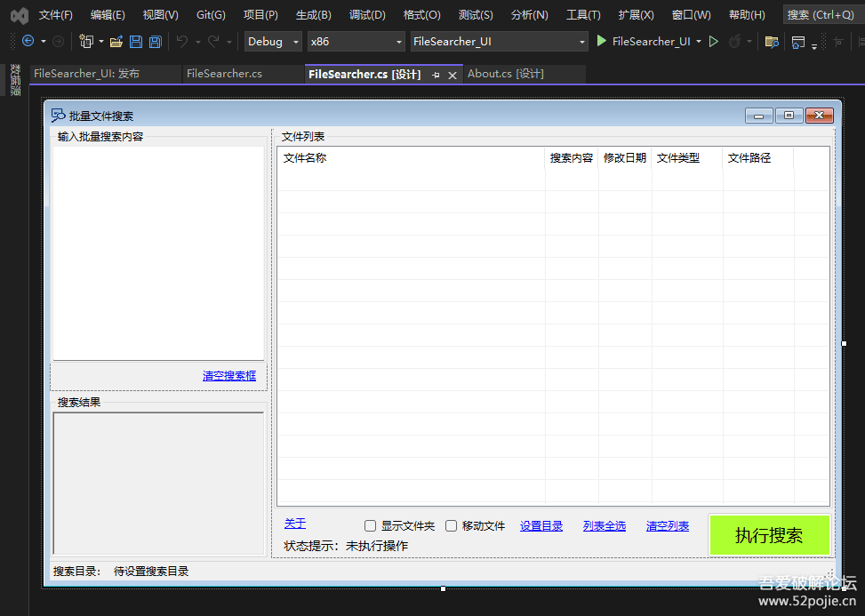Open a file using the toolbar icon

(116, 42)
